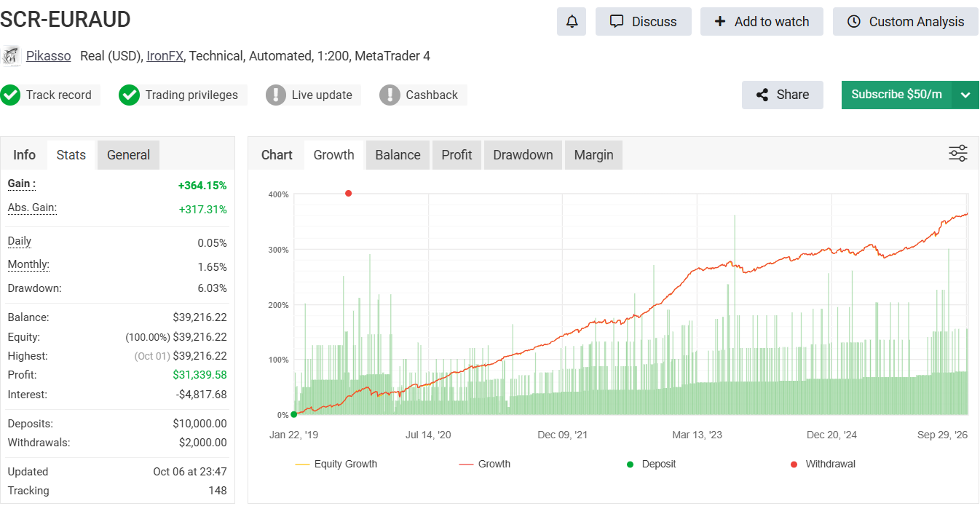The height and width of the screenshot is (506, 980).
Task: Click the green Track record checkmark icon
Action: click(x=10, y=95)
